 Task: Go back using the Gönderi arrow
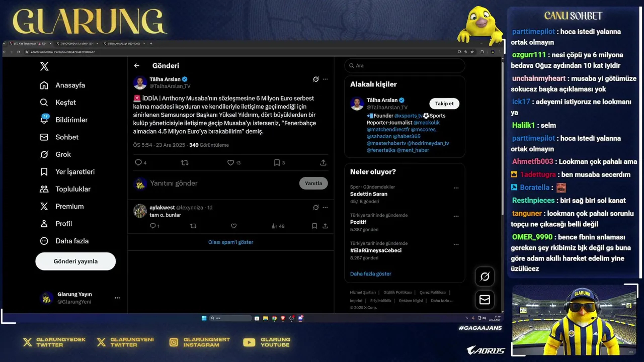click(136, 66)
